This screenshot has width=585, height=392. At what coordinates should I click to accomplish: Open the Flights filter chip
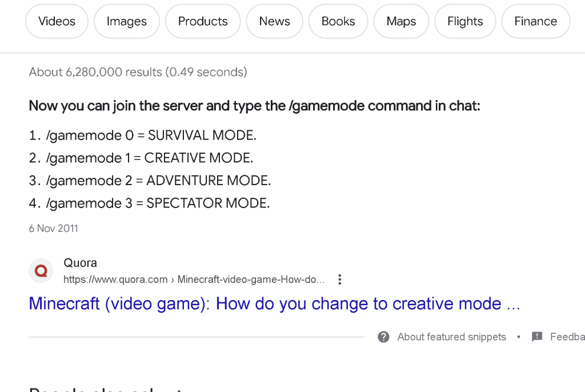point(465,21)
